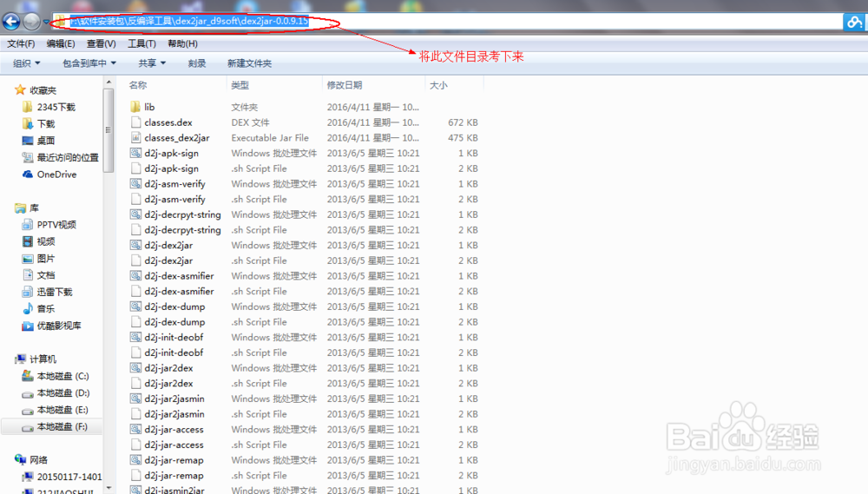This screenshot has width=868, height=494.
Task: Open 图片 library
Action: click(39, 259)
